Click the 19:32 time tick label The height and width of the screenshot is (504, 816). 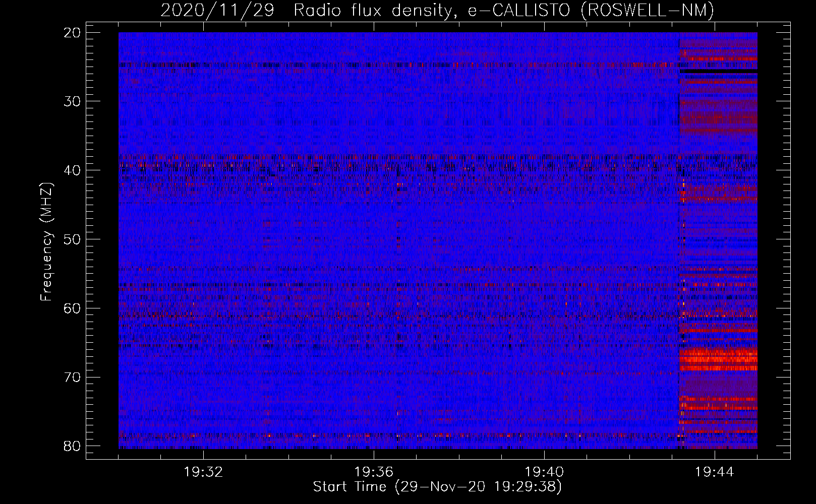click(203, 472)
